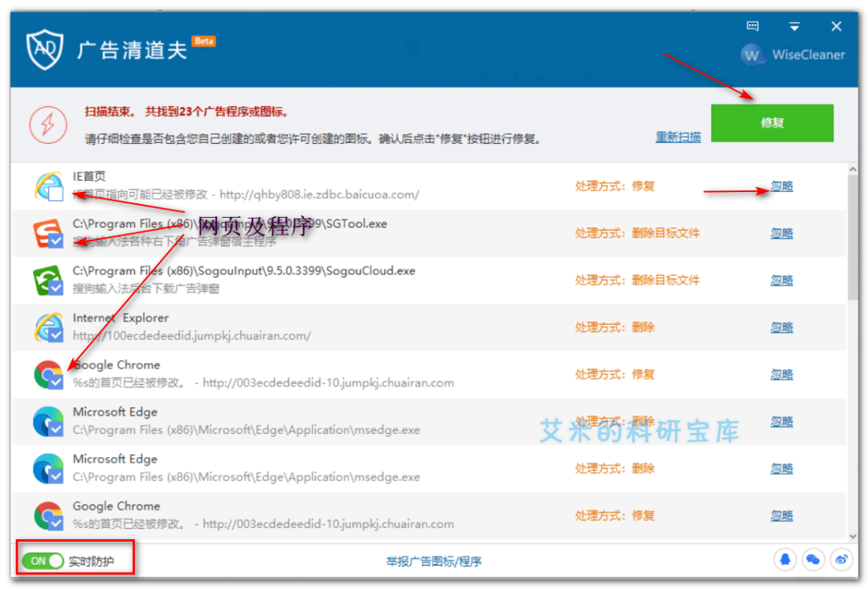Click the list scrollbar down arrow
This screenshot has width=868, height=589.
click(x=853, y=536)
